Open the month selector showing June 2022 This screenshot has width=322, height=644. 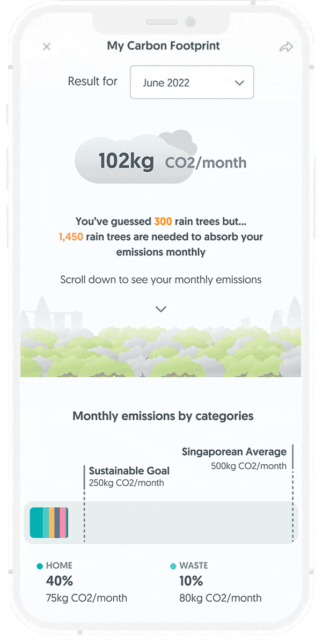[192, 83]
